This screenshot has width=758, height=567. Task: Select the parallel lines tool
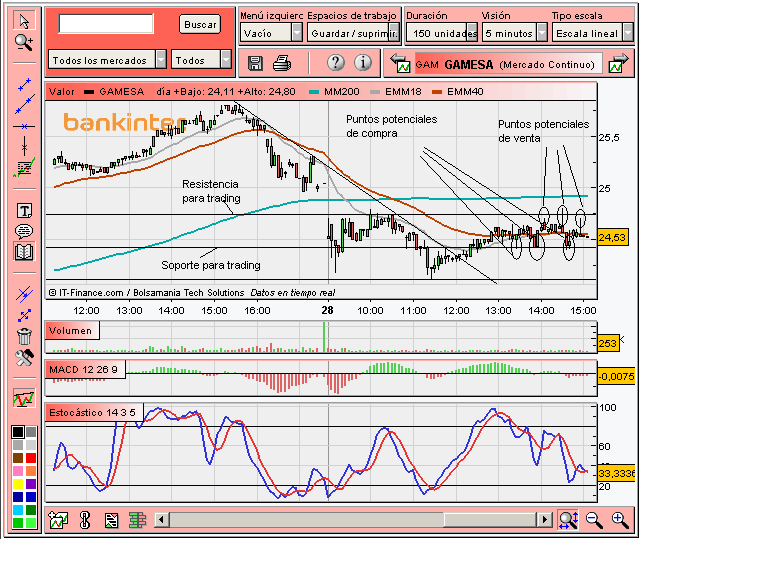(x=24, y=294)
